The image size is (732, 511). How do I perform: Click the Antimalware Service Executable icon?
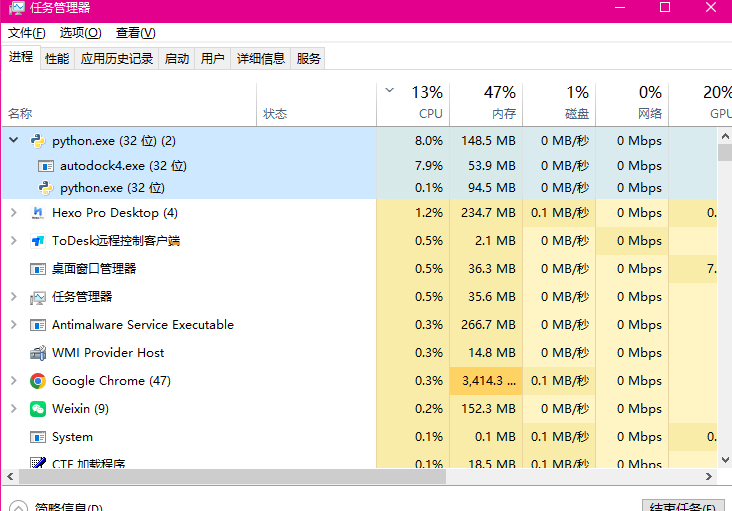38,325
